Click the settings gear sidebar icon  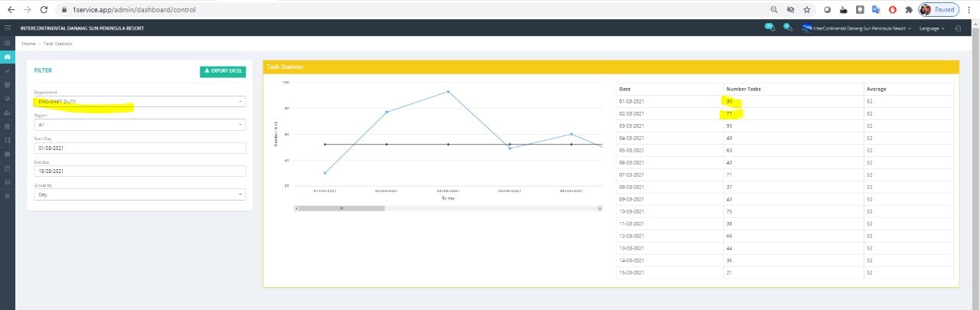pos(8,197)
